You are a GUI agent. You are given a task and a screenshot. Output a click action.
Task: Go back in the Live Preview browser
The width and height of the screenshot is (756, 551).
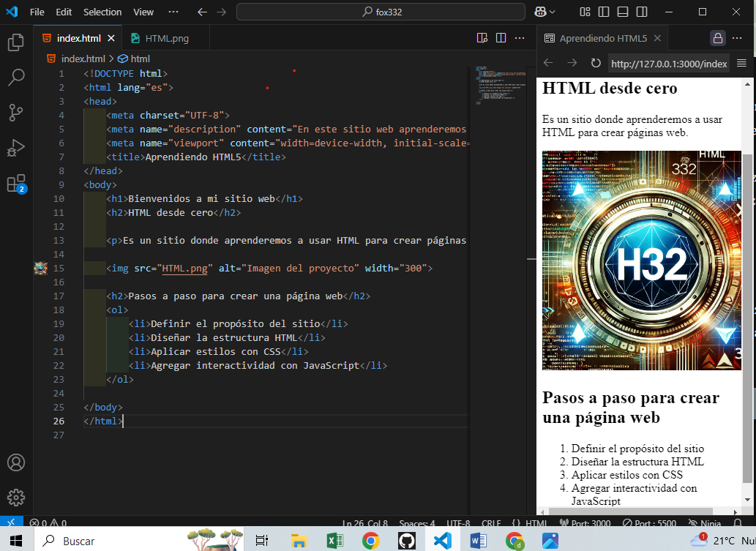coord(548,63)
